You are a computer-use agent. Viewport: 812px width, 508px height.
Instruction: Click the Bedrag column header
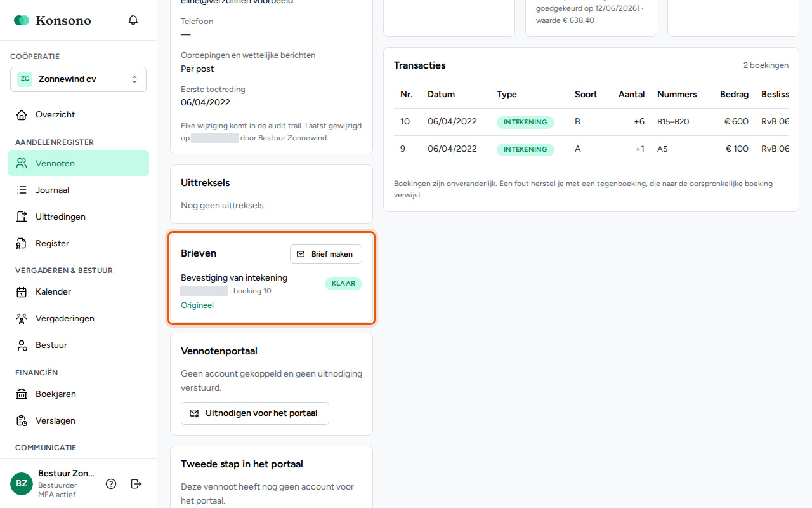(x=734, y=95)
